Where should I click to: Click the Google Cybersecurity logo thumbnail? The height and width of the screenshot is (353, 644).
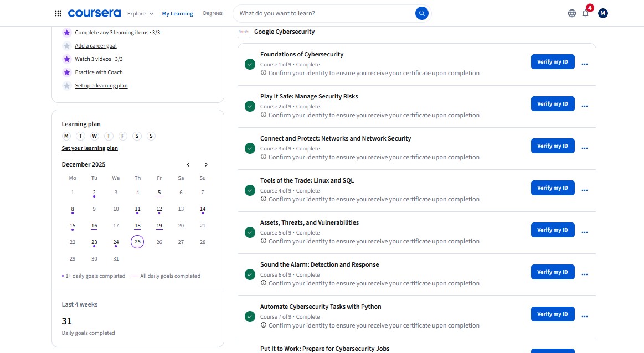pos(244,32)
